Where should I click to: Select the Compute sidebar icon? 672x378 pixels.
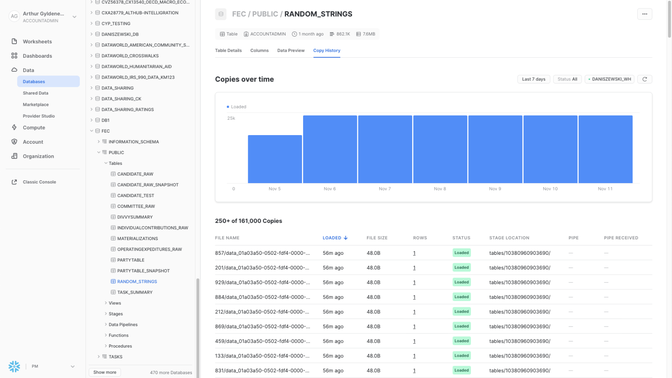14,127
